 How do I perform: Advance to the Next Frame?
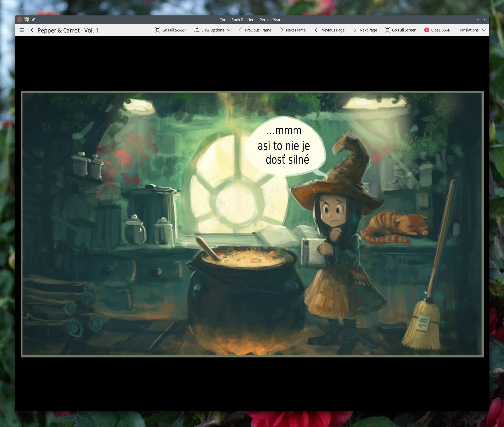coord(293,30)
